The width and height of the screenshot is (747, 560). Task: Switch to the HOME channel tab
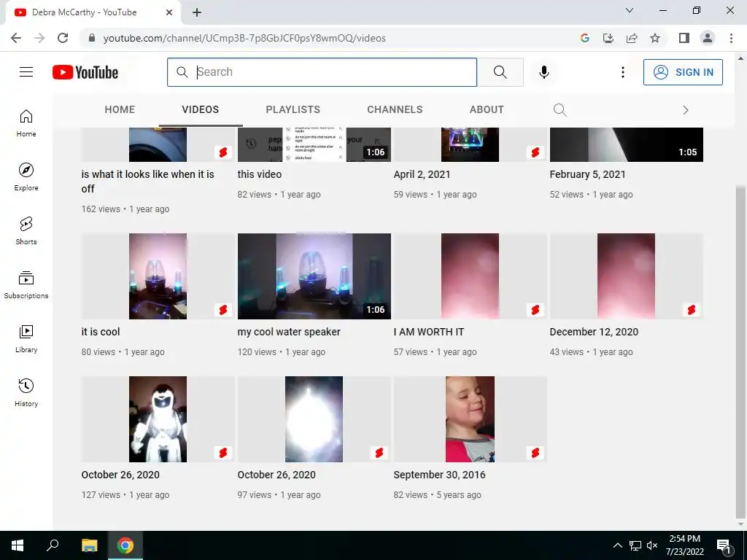[x=120, y=109]
